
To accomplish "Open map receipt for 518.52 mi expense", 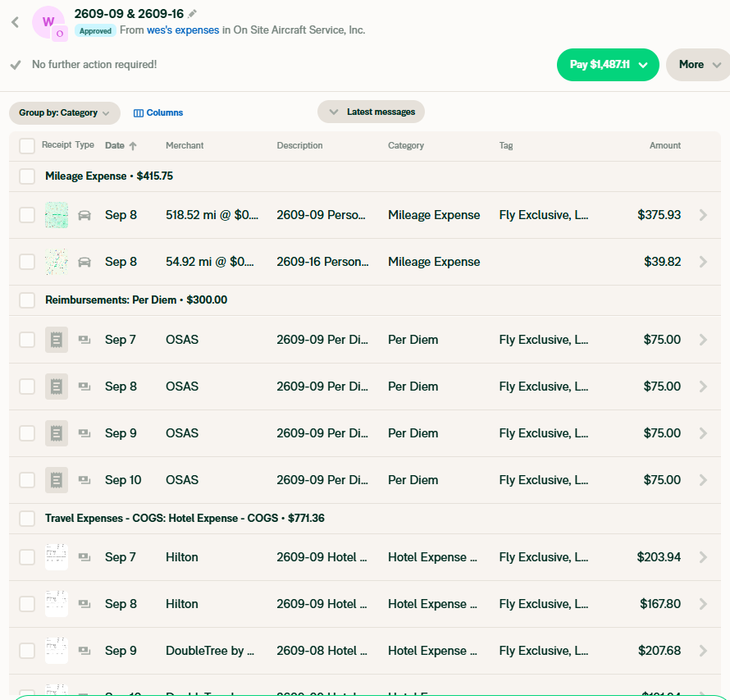I will 57,215.
